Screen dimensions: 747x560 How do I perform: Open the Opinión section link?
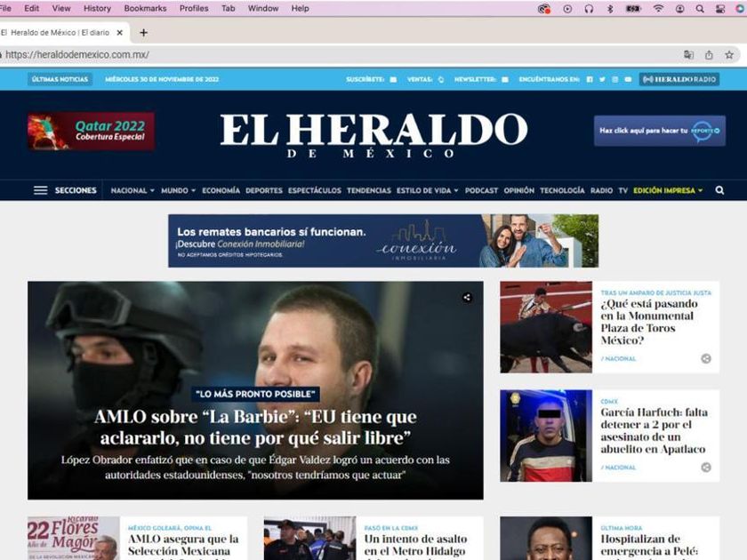(x=518, y=190)
